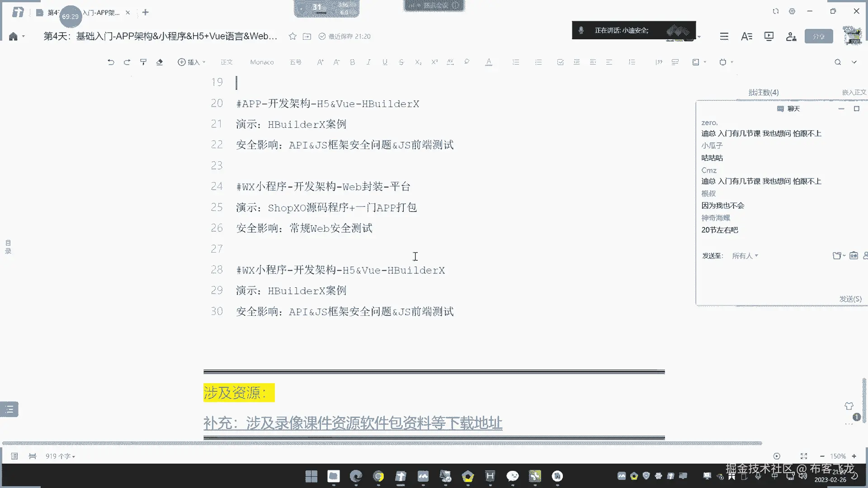Screen dimensions: 868x488
Task: Open the 补充 resource download link
Action: pos(353,423)
